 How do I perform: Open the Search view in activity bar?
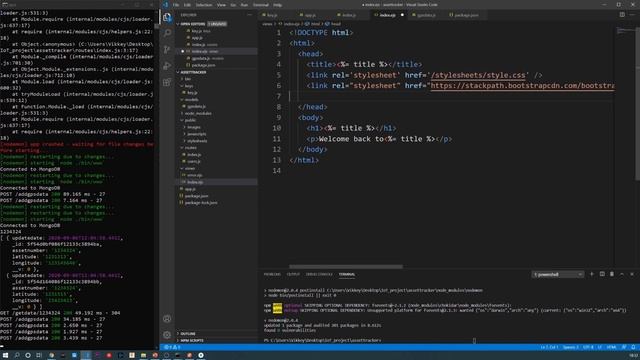click(167, 33)
